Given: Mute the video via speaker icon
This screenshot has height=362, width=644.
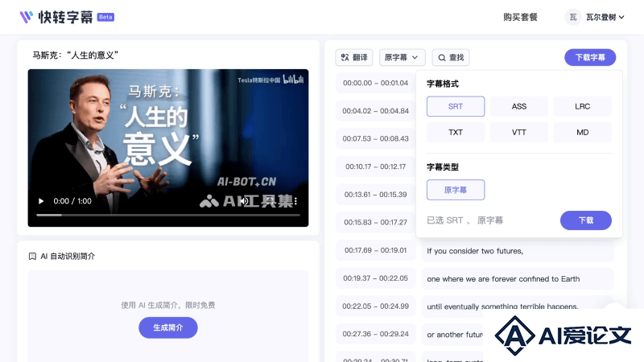Looking at the screenshot, I should tap(244, 201).
